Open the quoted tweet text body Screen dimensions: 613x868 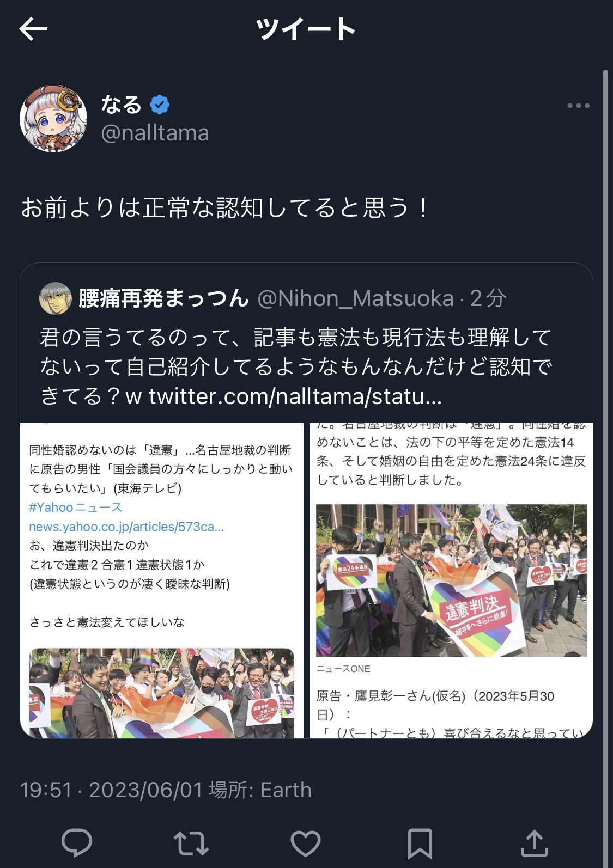[x=296, y=366]
